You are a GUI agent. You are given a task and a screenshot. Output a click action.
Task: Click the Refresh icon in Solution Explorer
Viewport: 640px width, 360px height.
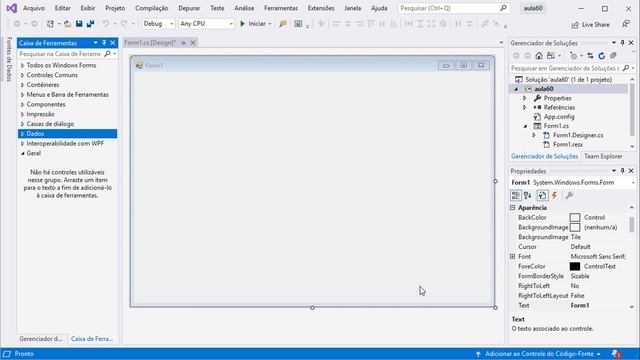(x=602, y=56)
